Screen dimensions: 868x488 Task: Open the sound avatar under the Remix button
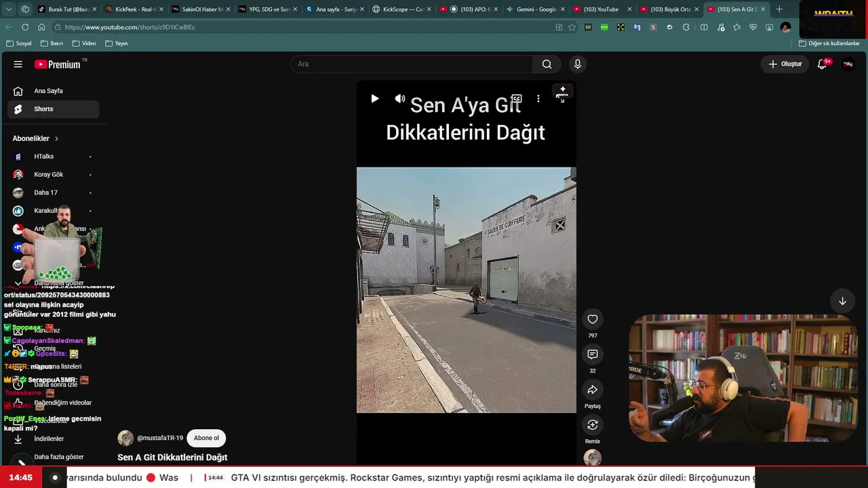click(593, 457)
